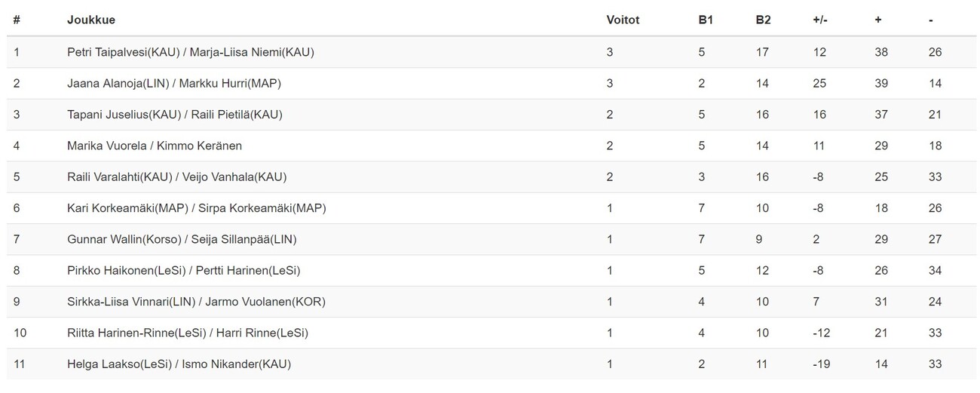
Task: Select the Petri Taipalvesi / Marja-Liisa Niemi row
Action: [x=190, y=53]
